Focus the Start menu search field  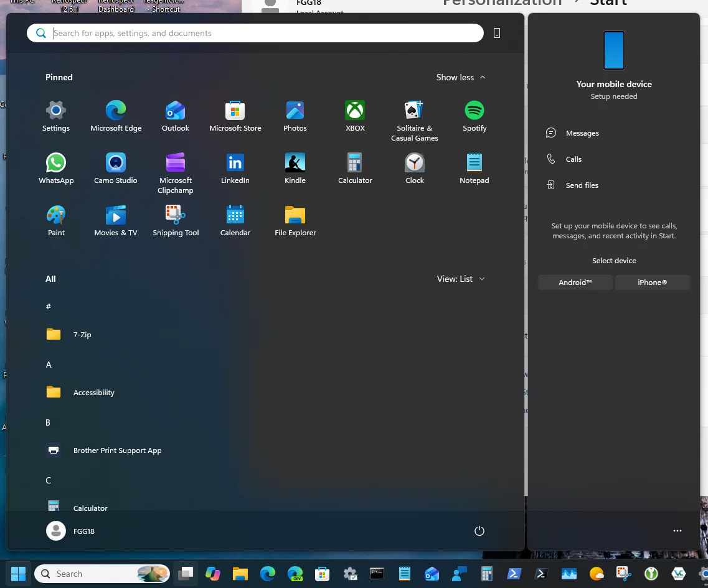pos(255,33)
